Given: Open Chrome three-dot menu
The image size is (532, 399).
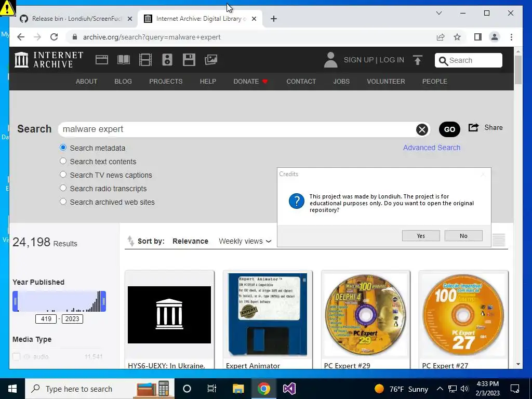Looking at the screenshot, I should [511, 37].
